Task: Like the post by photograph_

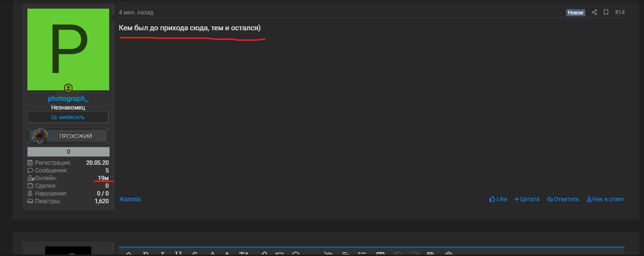Action: 498,199
